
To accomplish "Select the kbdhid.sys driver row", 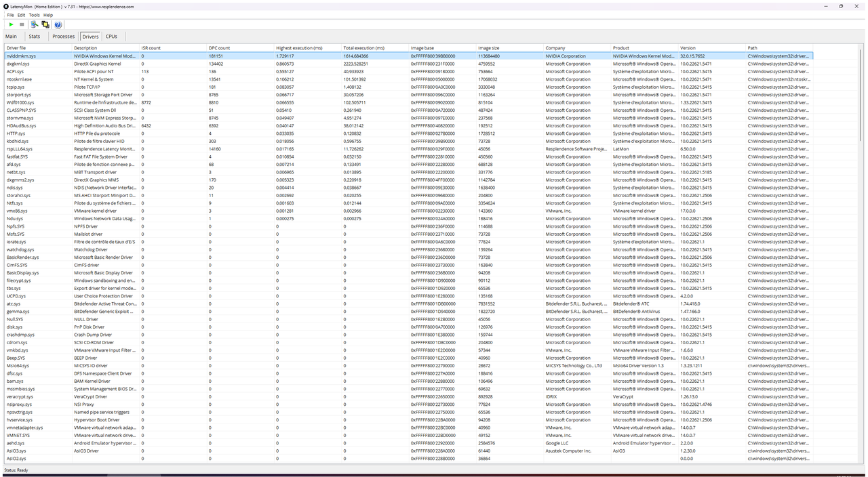I will coord(408,141).
